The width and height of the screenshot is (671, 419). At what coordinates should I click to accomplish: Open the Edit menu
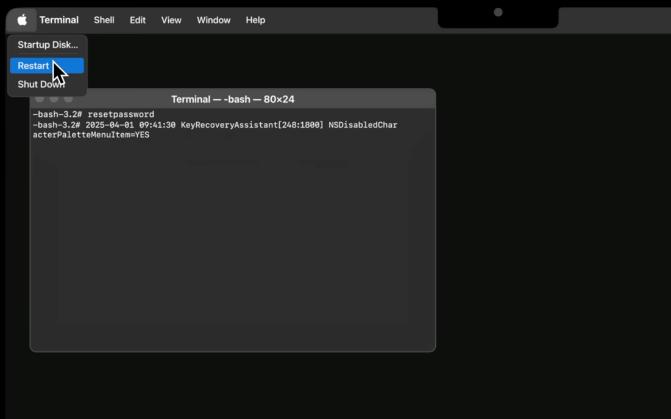pos(137,20)
